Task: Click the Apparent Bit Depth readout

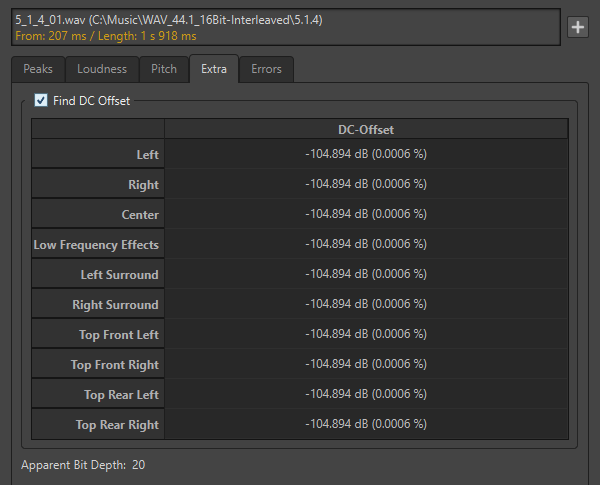Action: tap(84, 465)
